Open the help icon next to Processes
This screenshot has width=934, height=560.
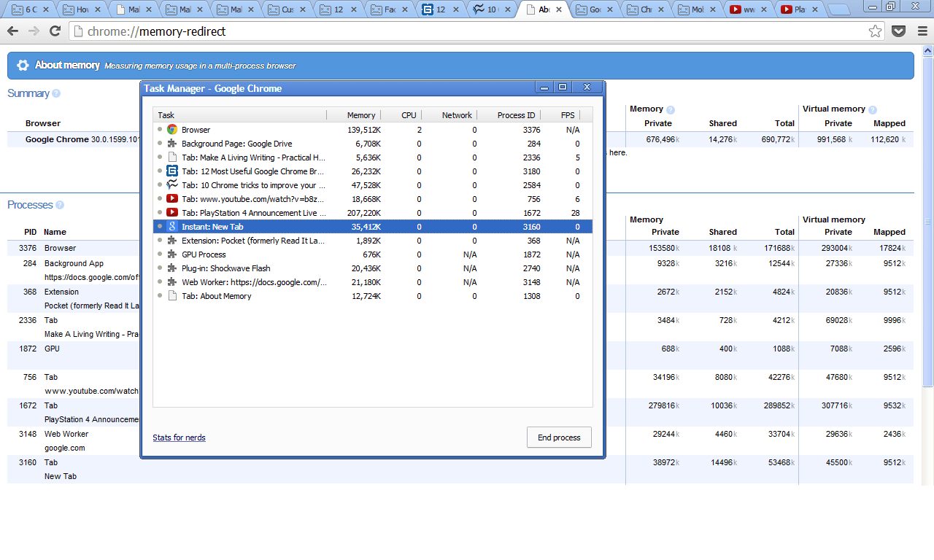tap(60, 205)
